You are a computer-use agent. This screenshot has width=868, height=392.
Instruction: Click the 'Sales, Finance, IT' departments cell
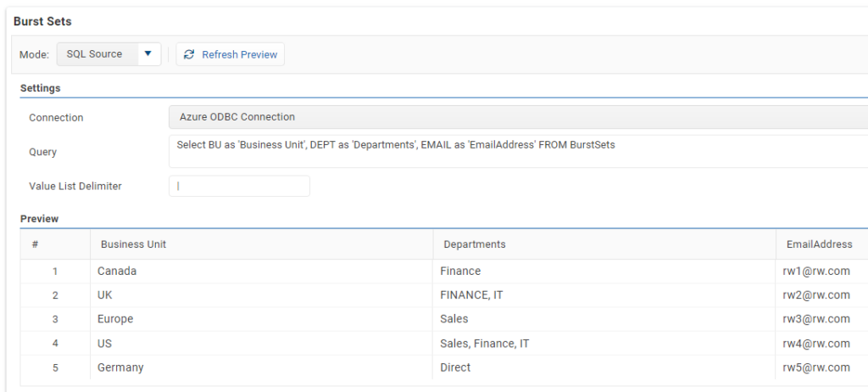point(485,344)
